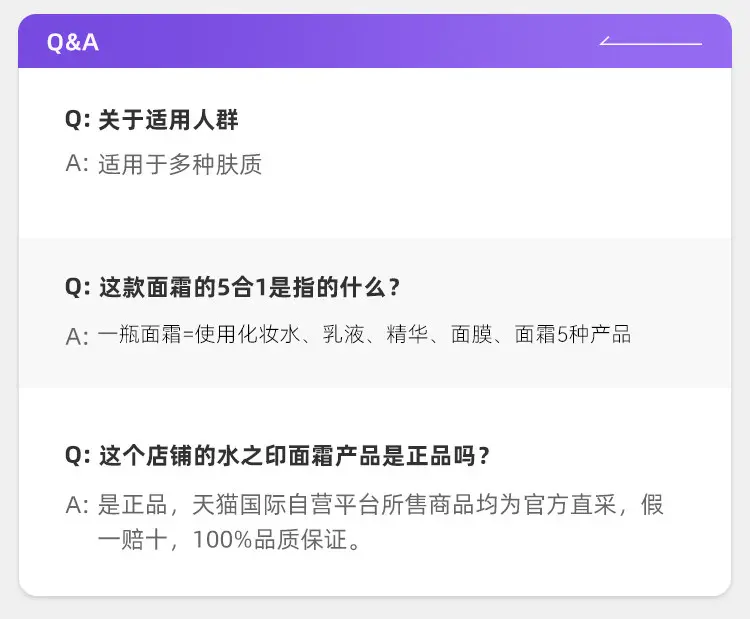The width and height of the screenshot is (750, 619).
Task: Click the A: label of the 5合1 answer
Action: click(77, 336)
